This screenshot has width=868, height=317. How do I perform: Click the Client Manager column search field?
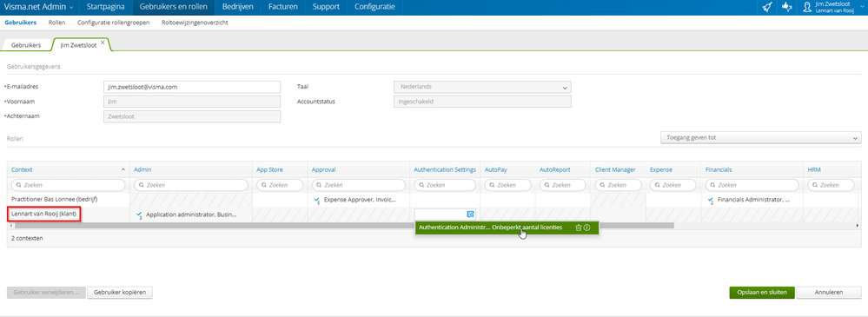[x=619, y=185]
